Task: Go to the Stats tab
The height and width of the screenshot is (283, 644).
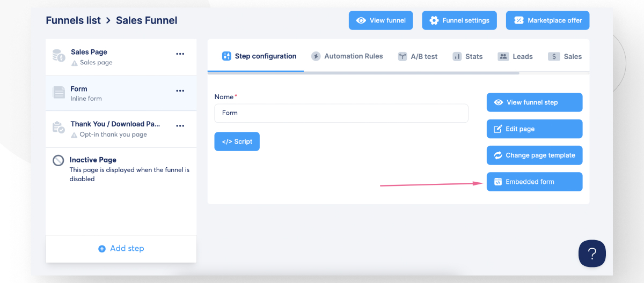Action: click(467, 56)
